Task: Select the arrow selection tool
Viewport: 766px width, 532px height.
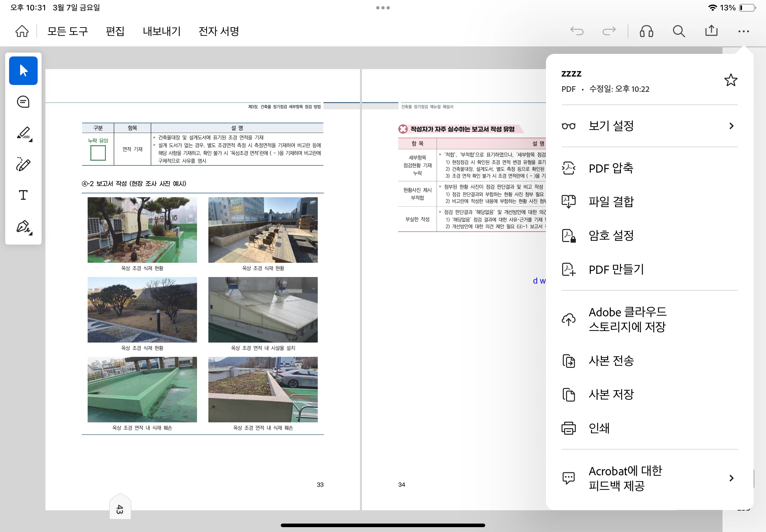Action: 23,71
